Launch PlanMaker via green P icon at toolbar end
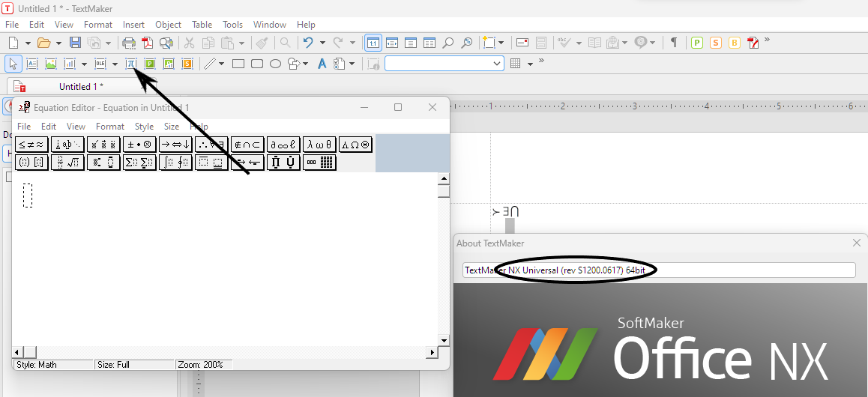The image size is (868, 397). point(697,43)
